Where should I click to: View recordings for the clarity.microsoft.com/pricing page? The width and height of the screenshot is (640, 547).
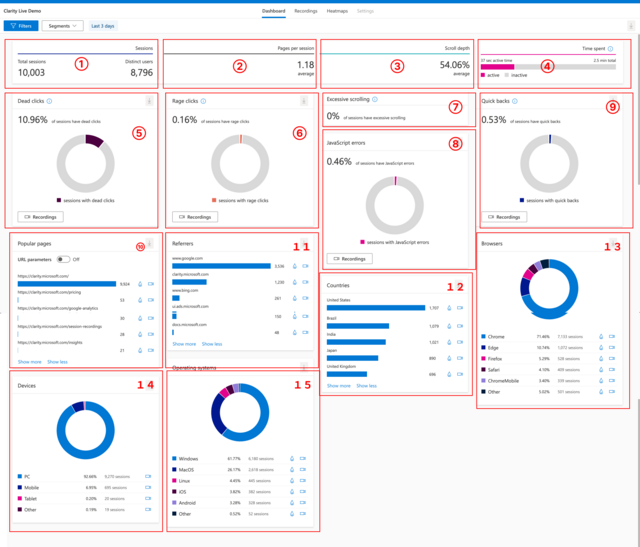(x=151, y=300)
